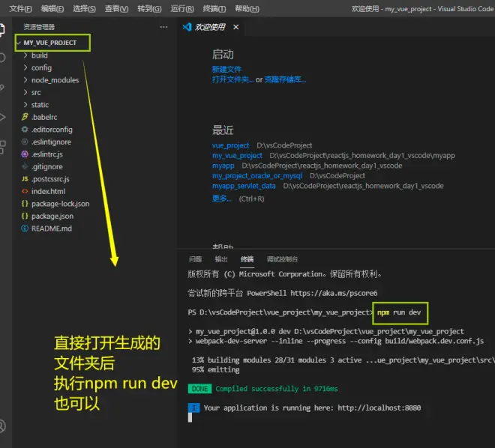Image resolution: width=495 pixels, height=448 pixels.
Task: Click the index.html file icon
Action: [25, 191]
